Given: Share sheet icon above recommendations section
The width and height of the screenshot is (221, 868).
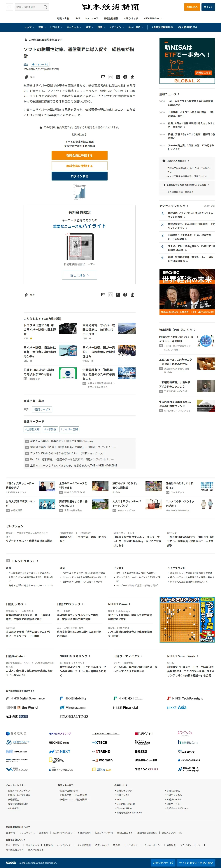Looking at the screenshot, I should [x=133, y=294].
